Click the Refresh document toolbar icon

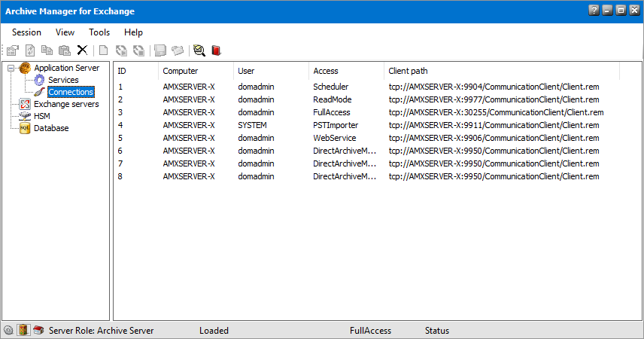[30, 50]
